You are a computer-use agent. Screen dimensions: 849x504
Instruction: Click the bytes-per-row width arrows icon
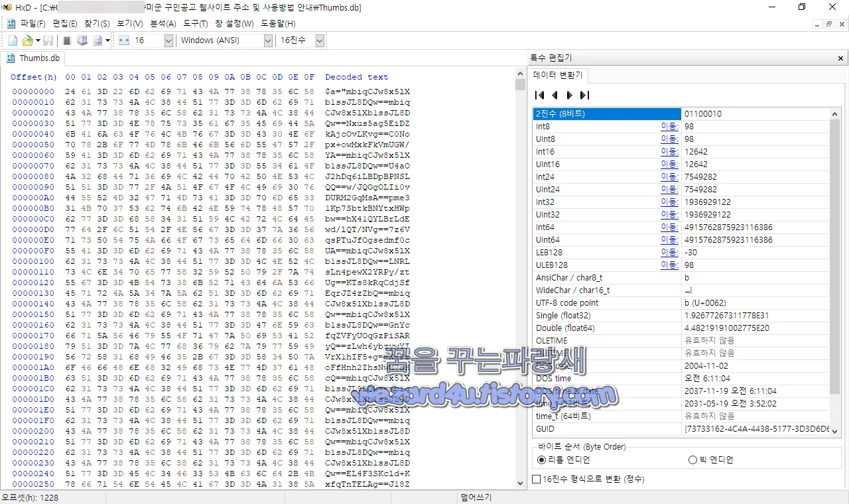[x=124, y=40]
